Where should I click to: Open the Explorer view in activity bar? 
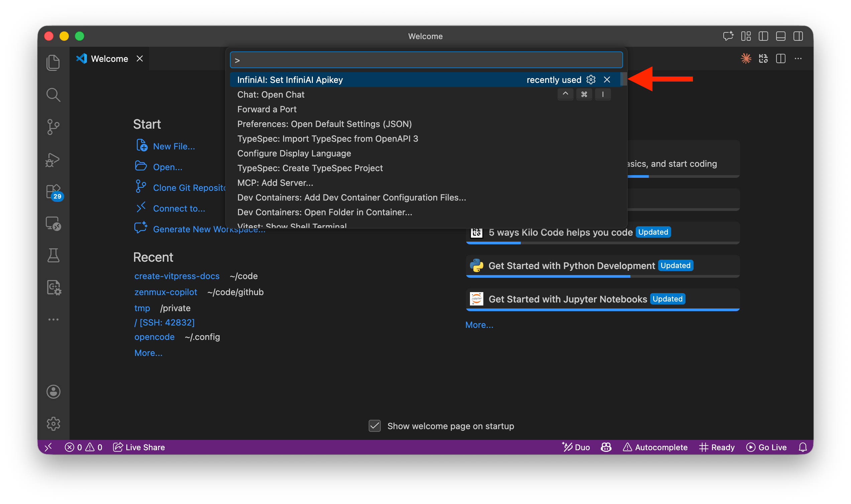[x=53, y=63]
